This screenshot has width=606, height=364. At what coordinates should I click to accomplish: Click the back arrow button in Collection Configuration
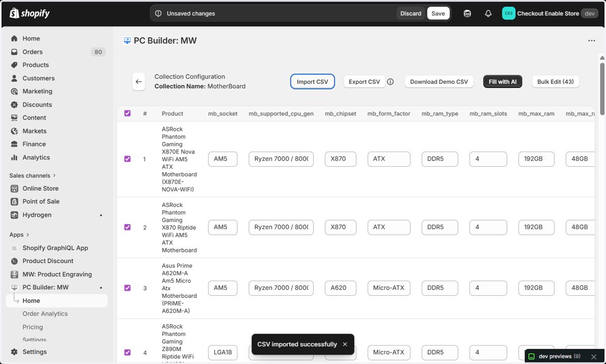pyautogui.click(x=138, y=82)
